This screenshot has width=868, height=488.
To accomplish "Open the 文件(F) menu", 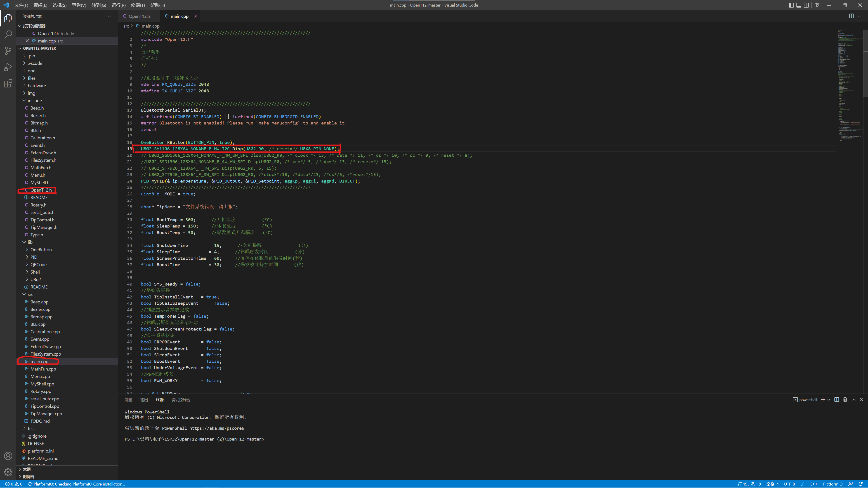I will [21, 5].
